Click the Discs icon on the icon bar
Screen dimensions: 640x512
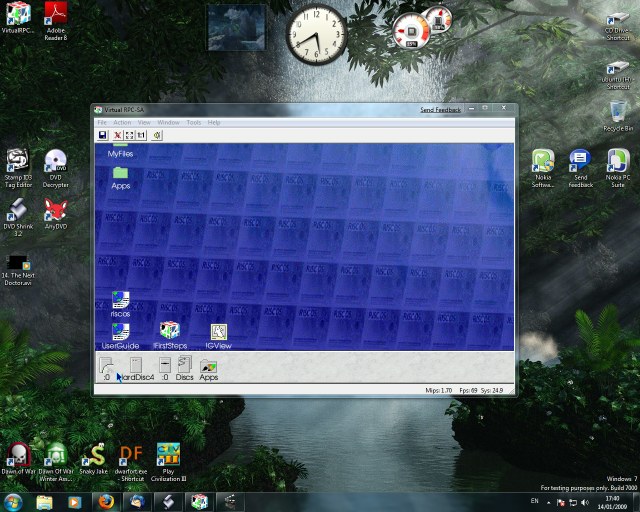(184, 368)
